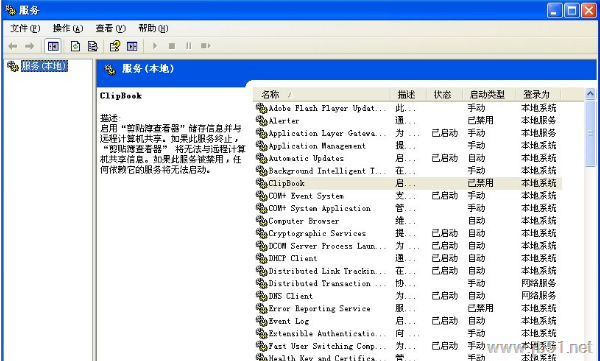600x361 pixels.
Task: Sort by the 描述 column header
Action: click(x=406, y=94)
